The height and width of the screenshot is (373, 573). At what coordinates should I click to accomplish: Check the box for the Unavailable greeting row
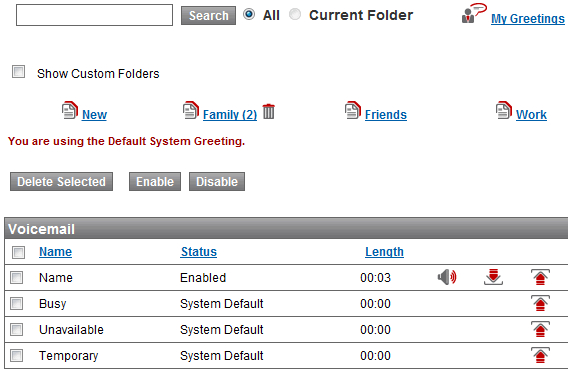point(16,329)
